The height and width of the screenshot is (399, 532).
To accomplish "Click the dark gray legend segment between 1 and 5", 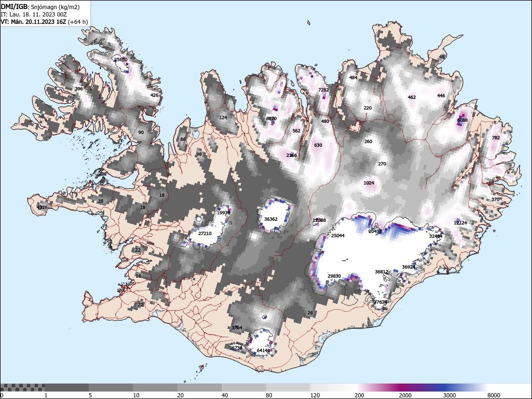I will click(x=67, y=387).
